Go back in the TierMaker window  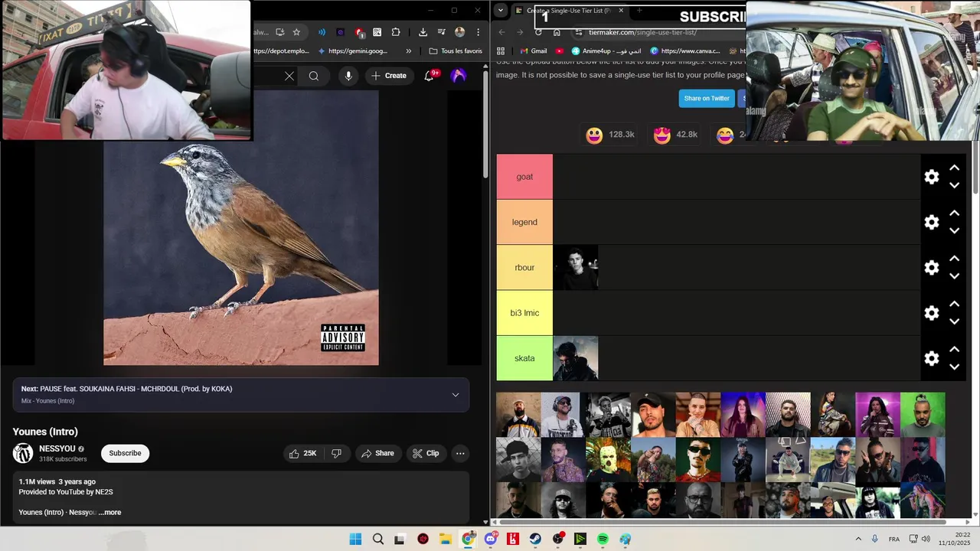click(501, 32)
